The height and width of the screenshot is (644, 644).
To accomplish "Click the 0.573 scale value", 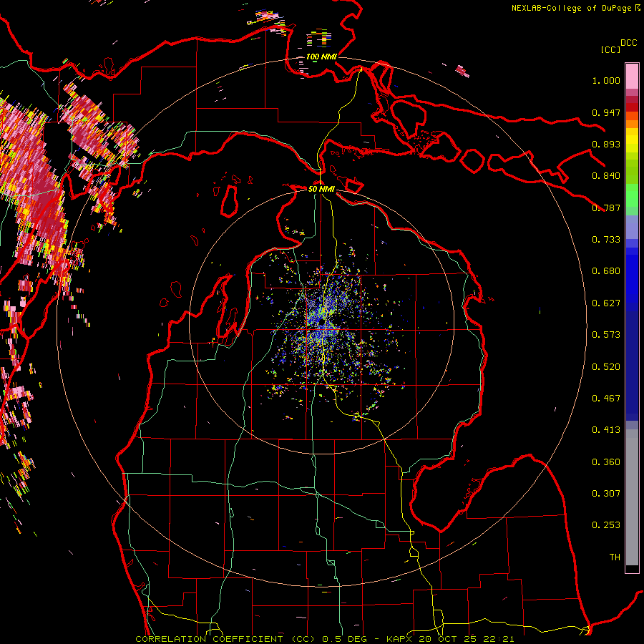I will [x=606, y=335].
